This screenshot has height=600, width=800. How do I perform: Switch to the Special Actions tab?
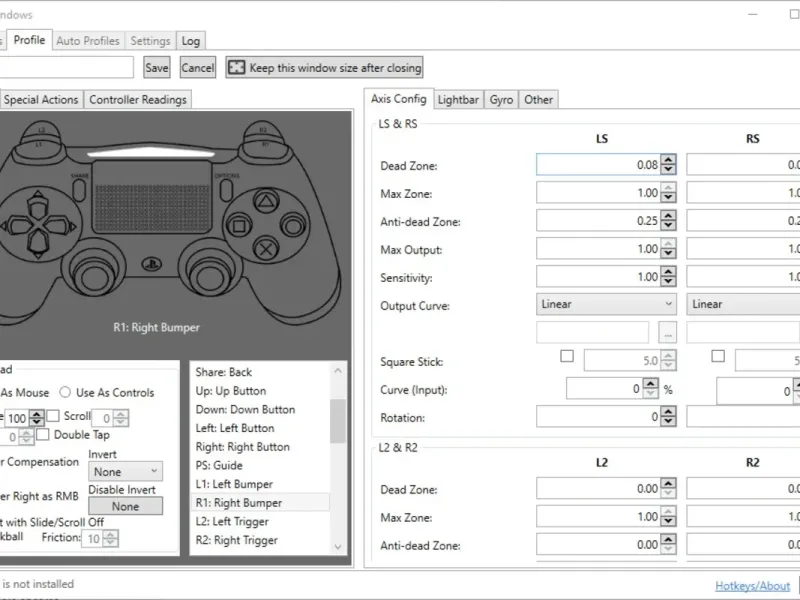(41, 99)
